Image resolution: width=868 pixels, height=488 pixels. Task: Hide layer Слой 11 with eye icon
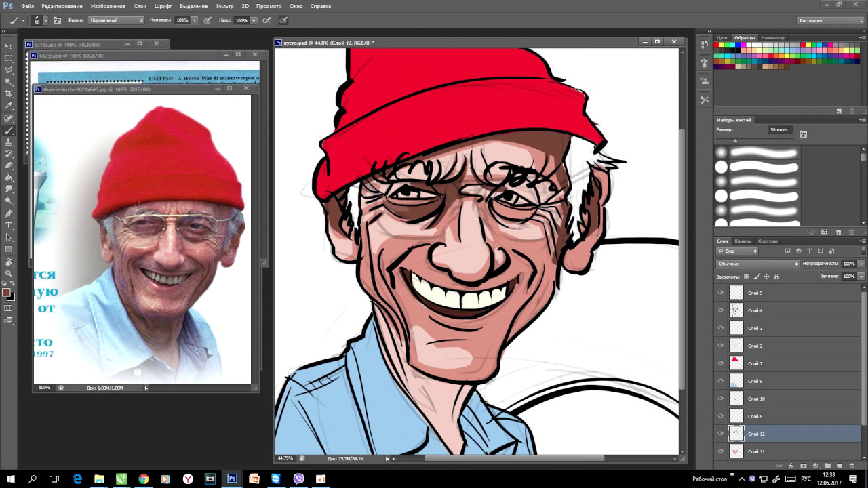(721, 451)
